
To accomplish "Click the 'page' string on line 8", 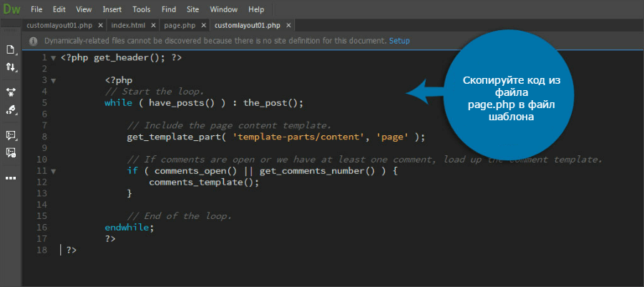I will coord(392,137).
